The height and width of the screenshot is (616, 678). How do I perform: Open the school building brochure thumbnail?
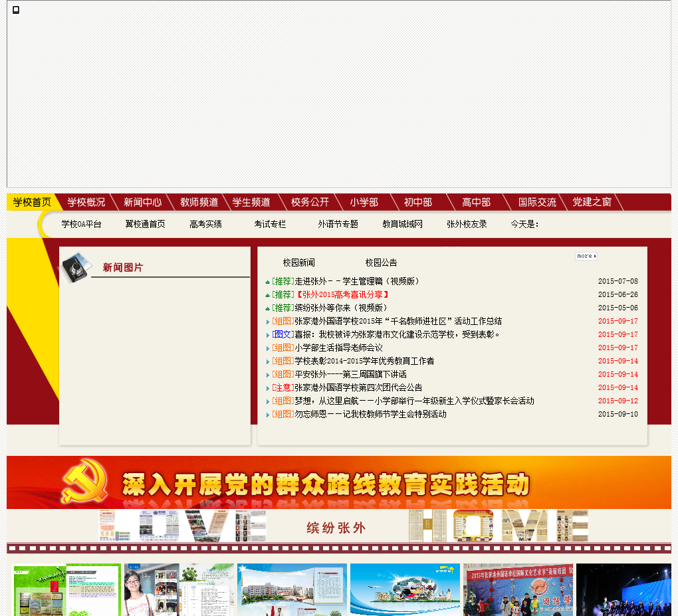[292, 589]
